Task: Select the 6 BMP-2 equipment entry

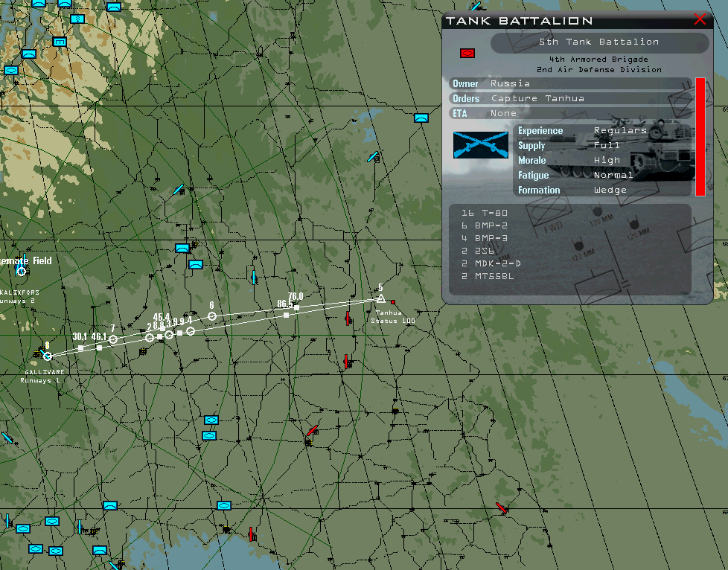Action: [485, 225]
